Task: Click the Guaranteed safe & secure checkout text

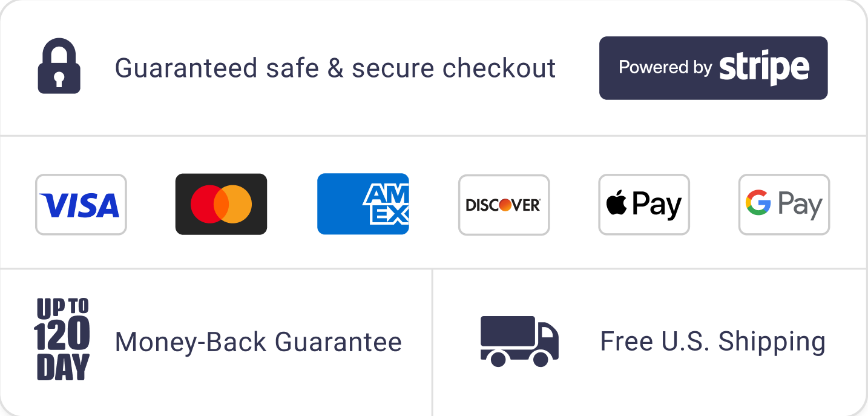Action: coord(335,68)
